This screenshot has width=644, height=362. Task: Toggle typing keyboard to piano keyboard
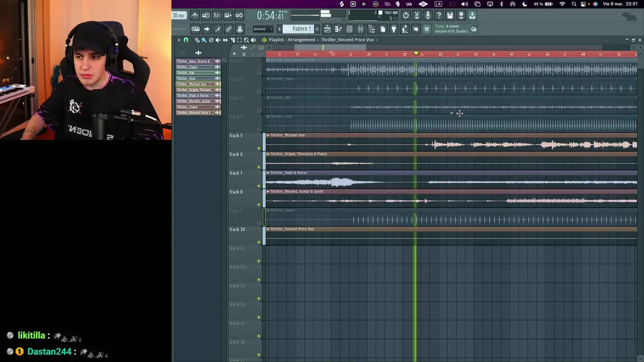click(x=195, y=29)
